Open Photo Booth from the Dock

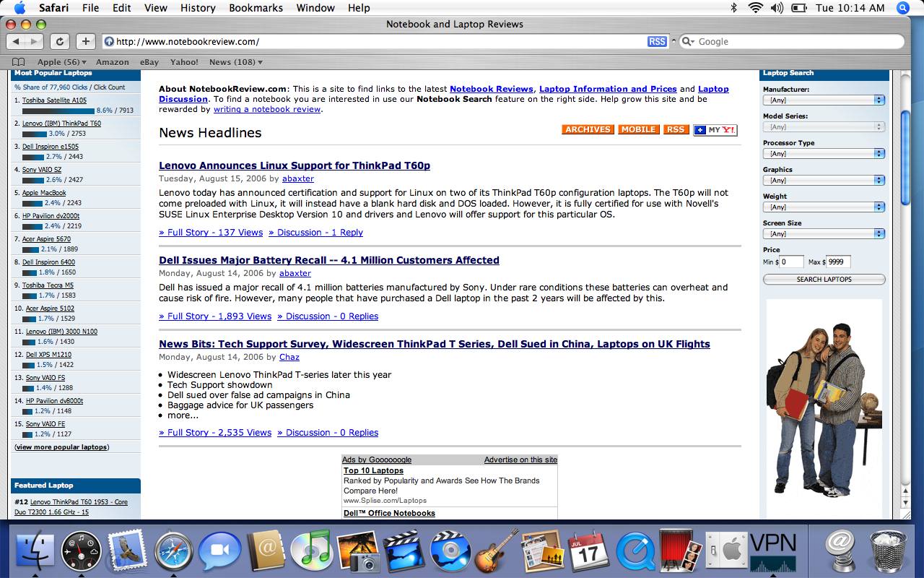(680, 552)
